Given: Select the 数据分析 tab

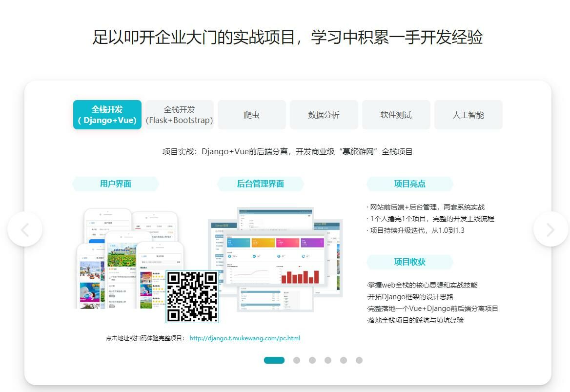Looking at the screenshot, I should [324, 115].
